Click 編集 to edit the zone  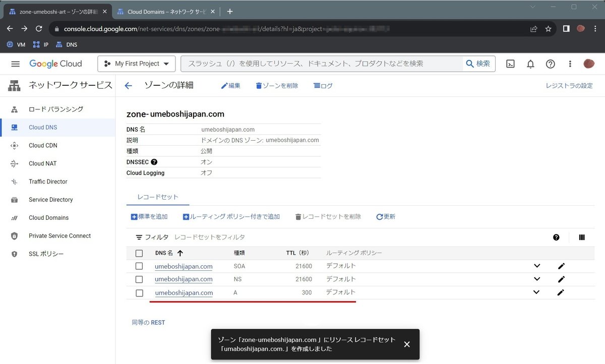point(231,86)
